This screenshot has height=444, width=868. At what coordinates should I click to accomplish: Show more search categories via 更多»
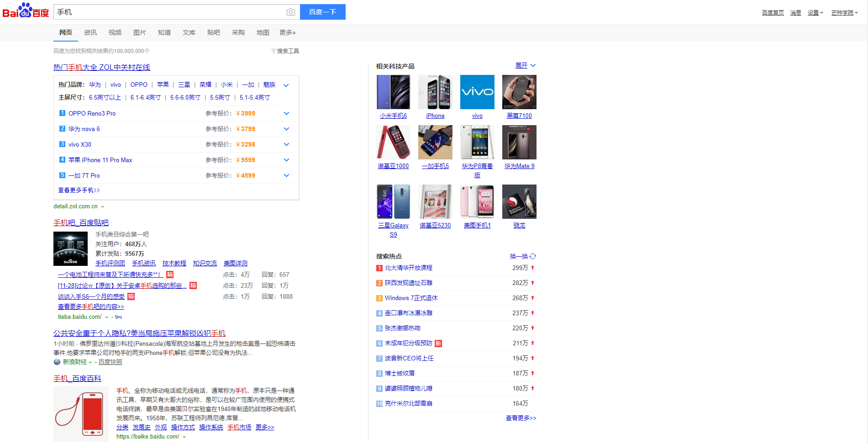click(288, 32)
